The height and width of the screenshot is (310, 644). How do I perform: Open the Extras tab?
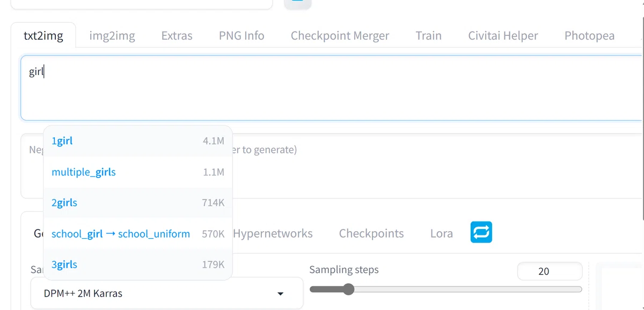pos(177,36)
